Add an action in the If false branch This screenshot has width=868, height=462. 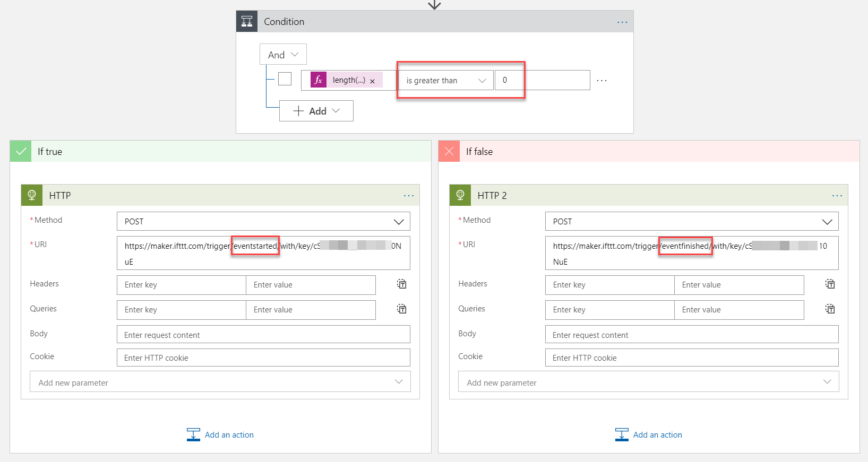click(x=649, y=435)
